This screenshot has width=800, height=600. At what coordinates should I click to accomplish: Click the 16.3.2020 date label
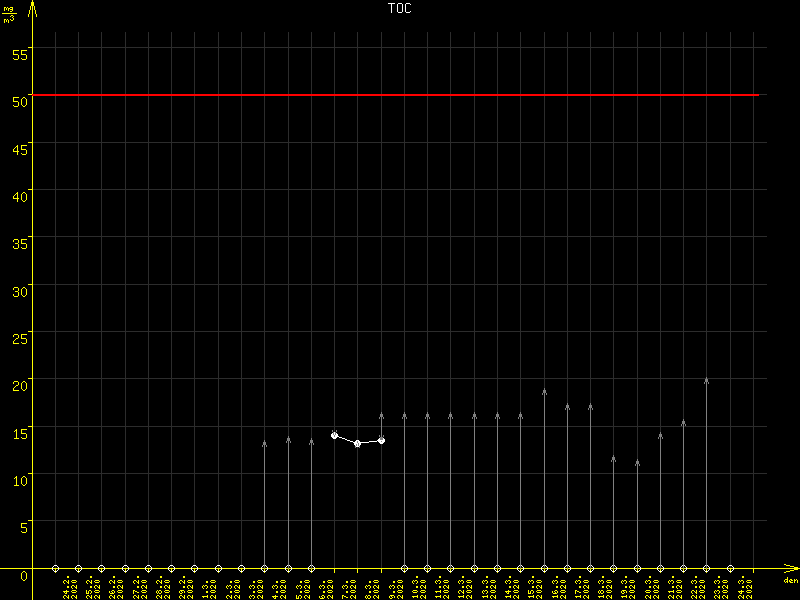555,587
